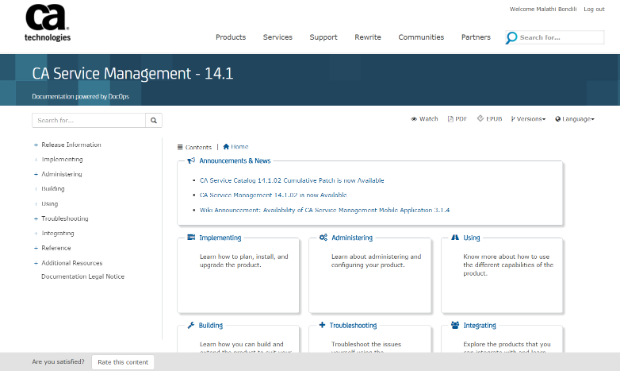Open the Language dropdown
Screen dimensions: 620x371
click(x=575, y=119)
